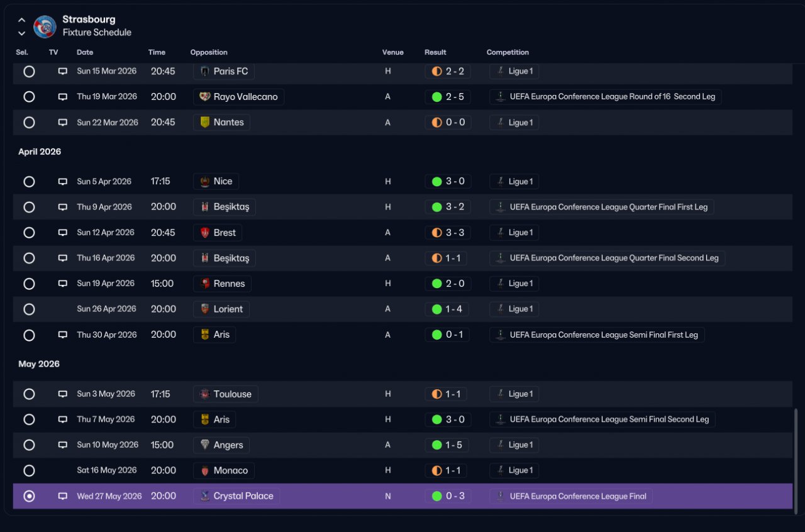Select the Rennes fixture radio button
This screenshot has height=532, width=805.
click(29, 284)
